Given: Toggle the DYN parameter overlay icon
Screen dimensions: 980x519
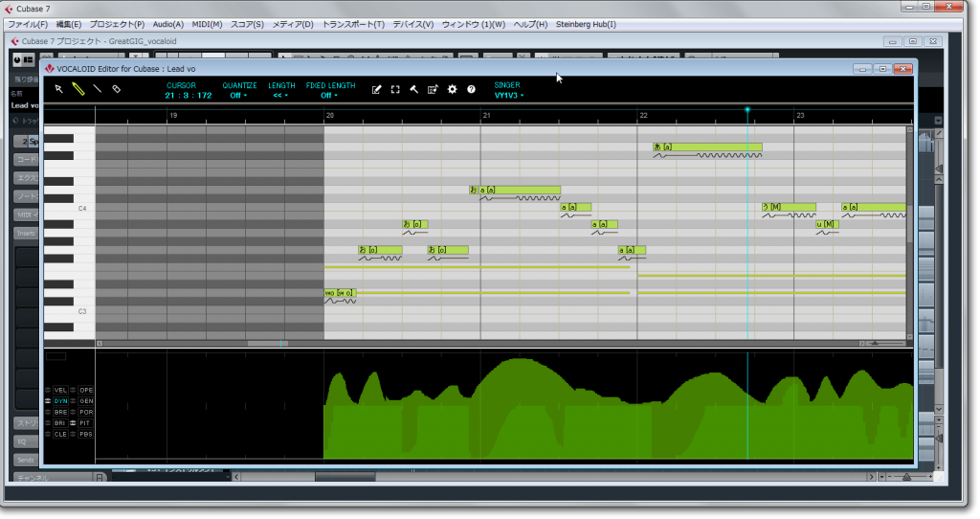Looking at the screenshot, I should [48, 401].
